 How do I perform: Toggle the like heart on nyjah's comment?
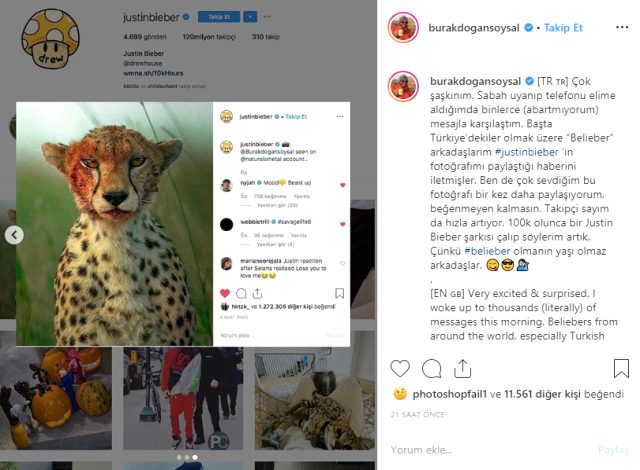click(x=343, y=185)
